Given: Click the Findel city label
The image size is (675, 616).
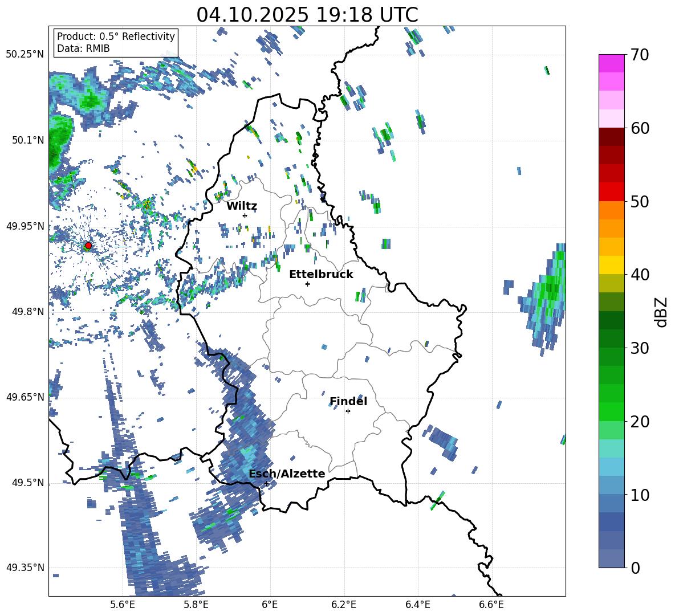Looking at the screenshot, I should 348,401.
